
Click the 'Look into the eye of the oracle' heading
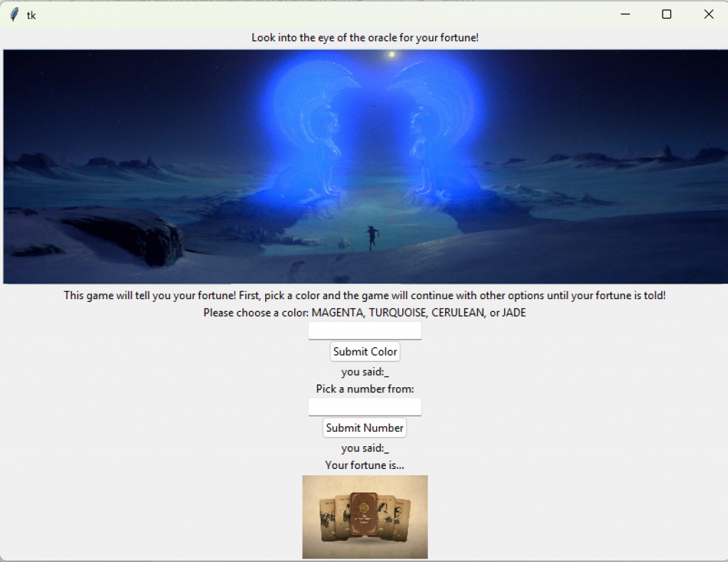click(x=365, y=38)
